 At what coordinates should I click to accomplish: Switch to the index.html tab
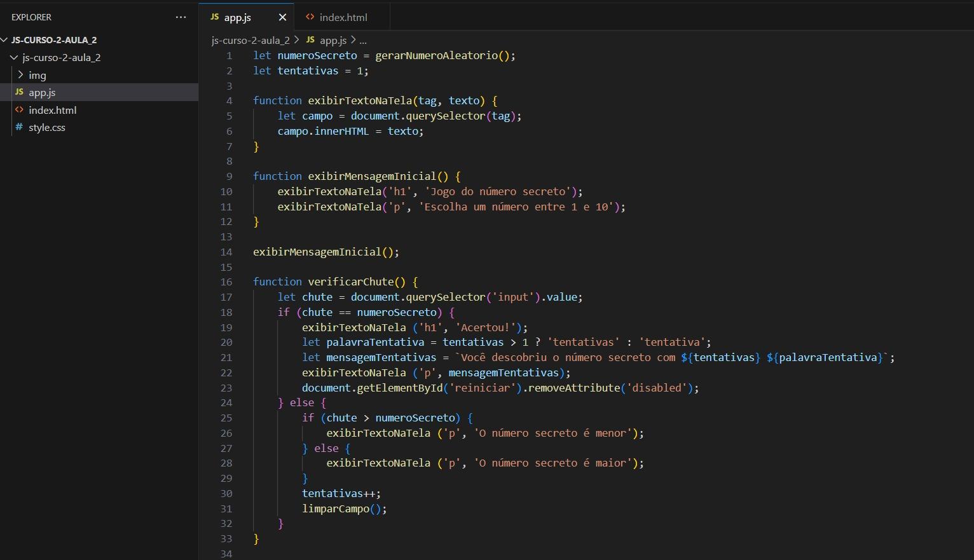(x=343, y=17)
